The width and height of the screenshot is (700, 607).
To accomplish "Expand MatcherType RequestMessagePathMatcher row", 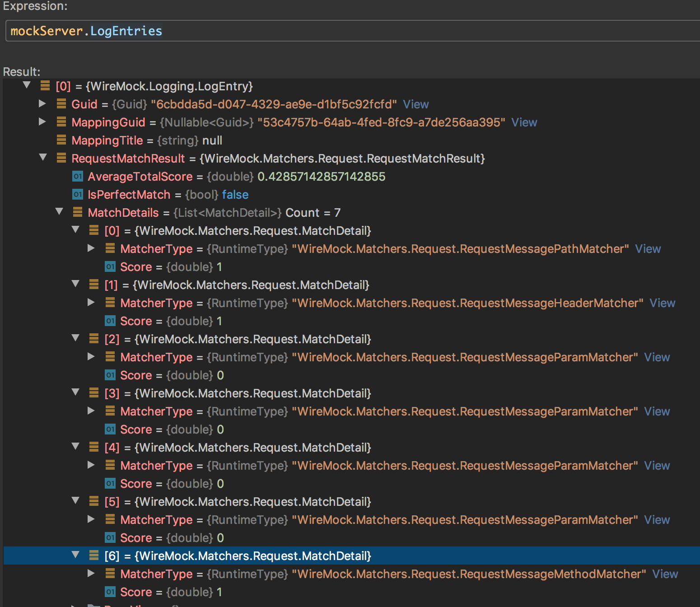I will coord(91,248).
